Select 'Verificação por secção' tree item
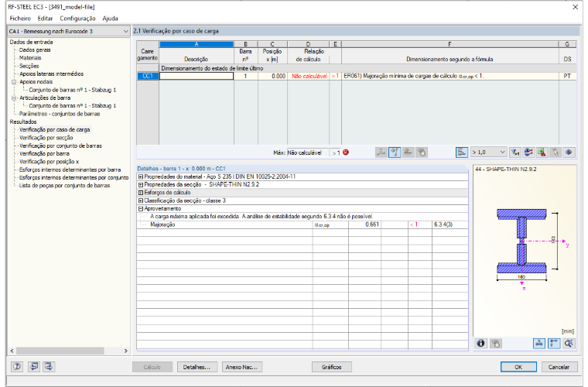588x387 pixels. tap(46, 138)
